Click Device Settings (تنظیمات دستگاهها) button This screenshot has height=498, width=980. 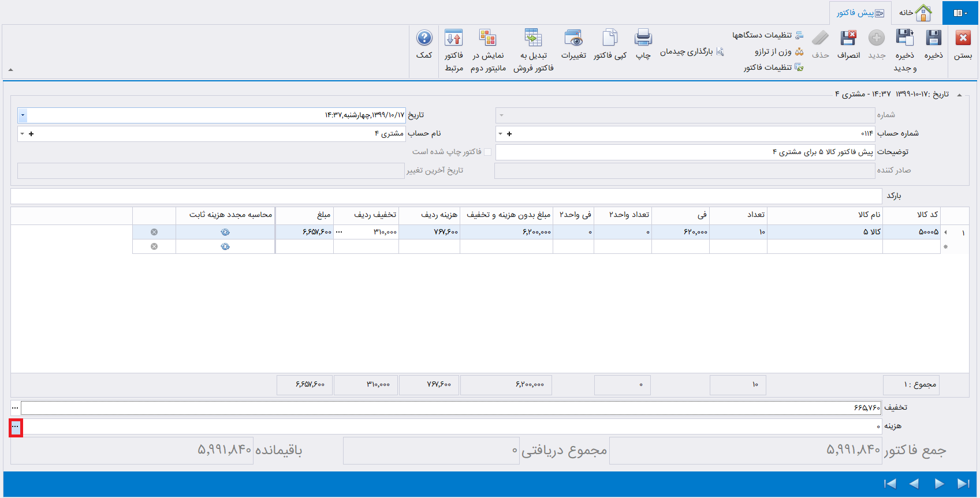tap(767, 35)
